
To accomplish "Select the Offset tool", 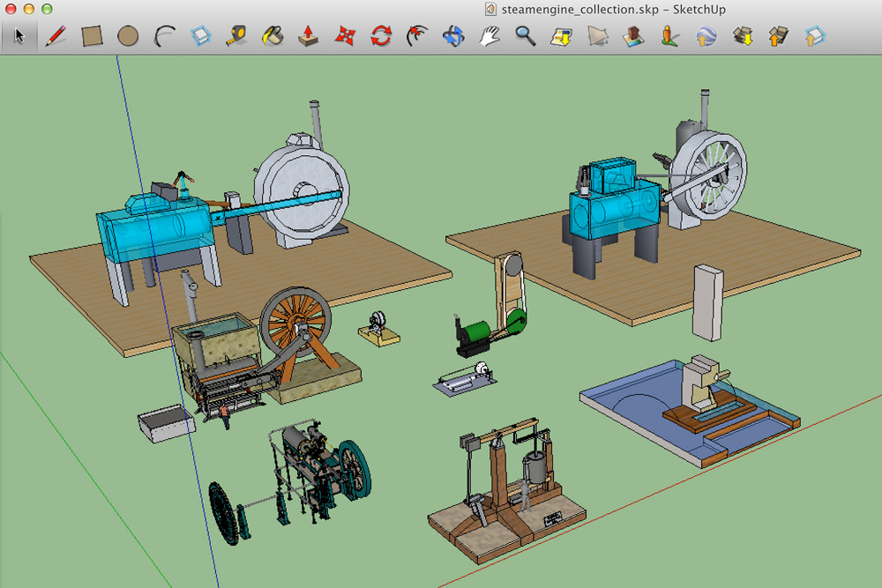I will [417, 36].
